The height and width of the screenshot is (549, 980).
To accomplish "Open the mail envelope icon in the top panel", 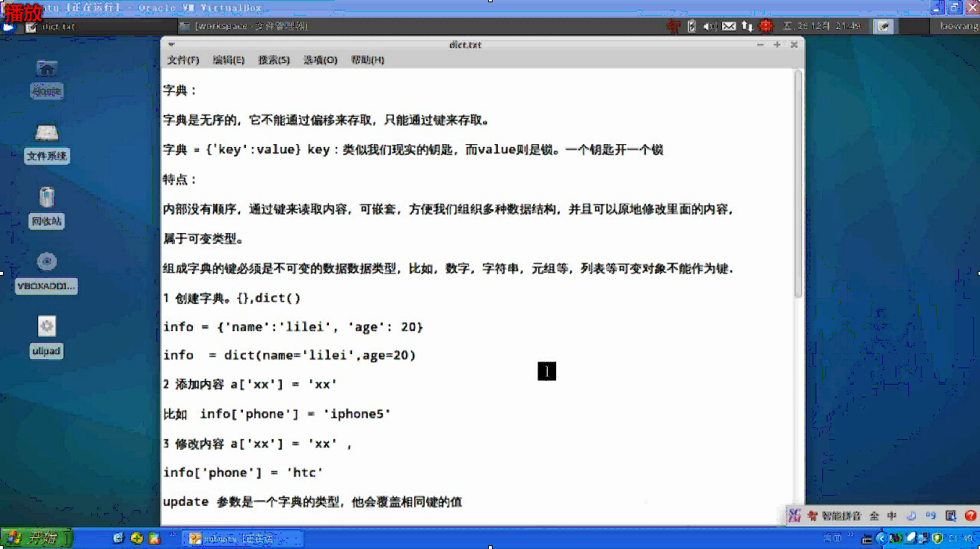I will coord(727,25).
